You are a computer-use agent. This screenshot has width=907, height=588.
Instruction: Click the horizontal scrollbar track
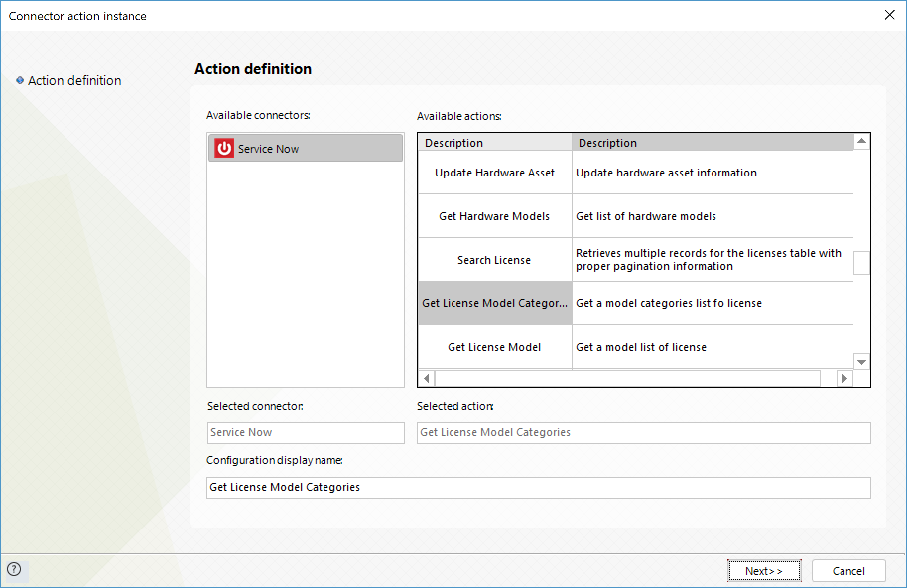click(628, 378)
